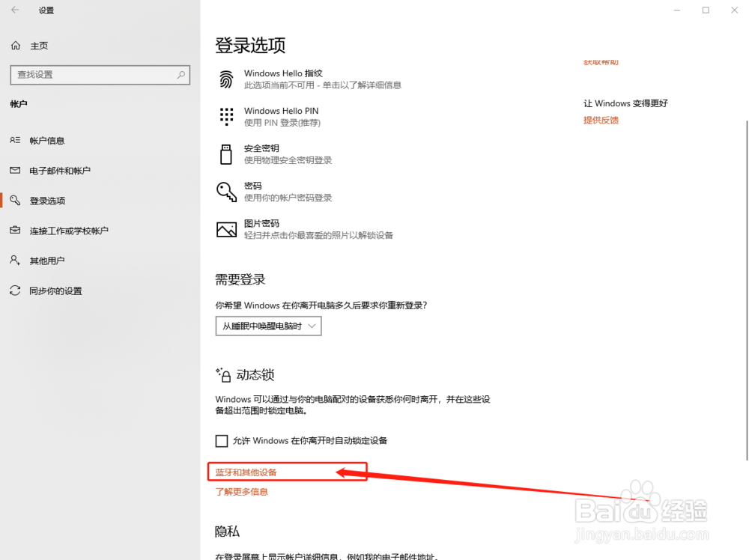This screenshot has width=749, height=560.
Task: Click the Windows Hello 指纹 fingerprint icon
Action: 226,79
